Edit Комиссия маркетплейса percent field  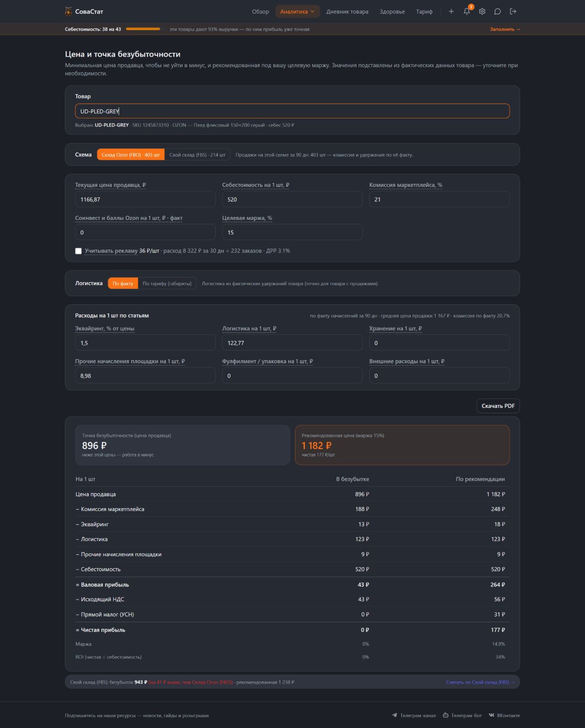[x=440, y=199]
